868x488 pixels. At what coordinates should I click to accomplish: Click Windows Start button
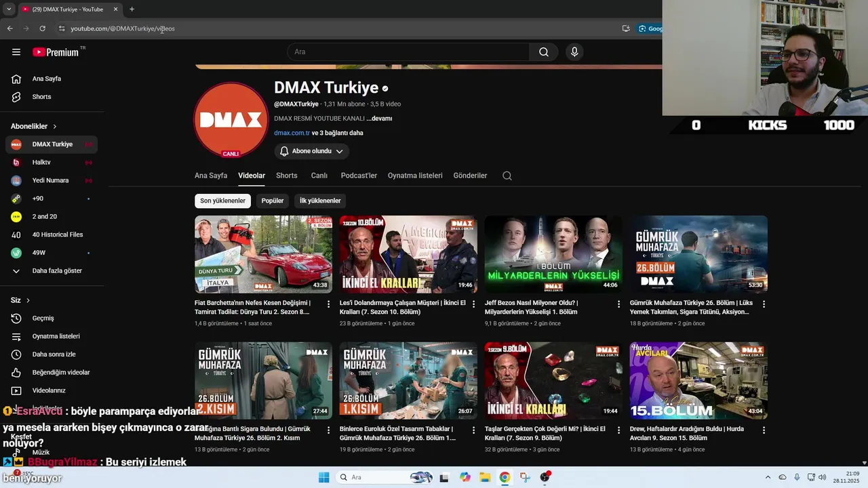pos(323,477)
